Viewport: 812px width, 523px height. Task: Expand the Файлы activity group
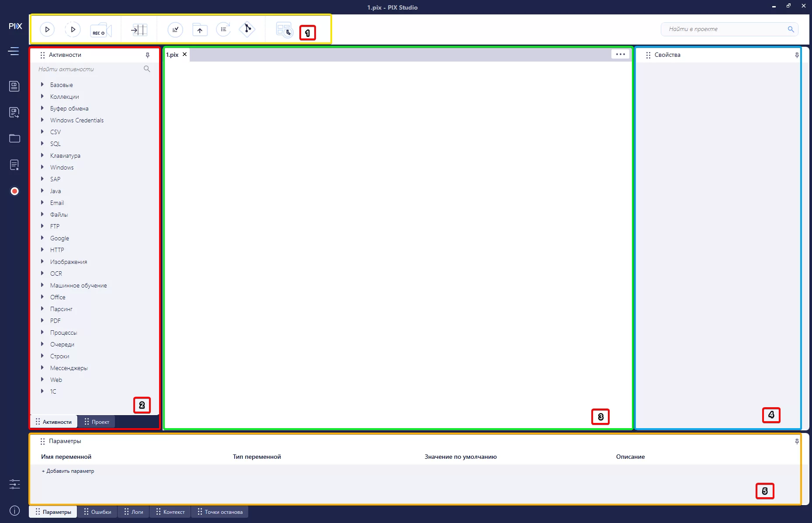click(x=42, y=214)
